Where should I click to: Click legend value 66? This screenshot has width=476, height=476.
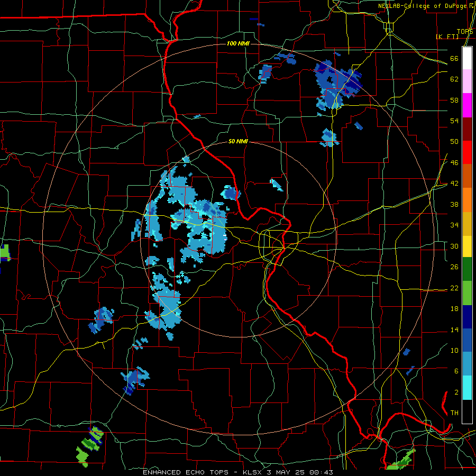coord(454,58)
